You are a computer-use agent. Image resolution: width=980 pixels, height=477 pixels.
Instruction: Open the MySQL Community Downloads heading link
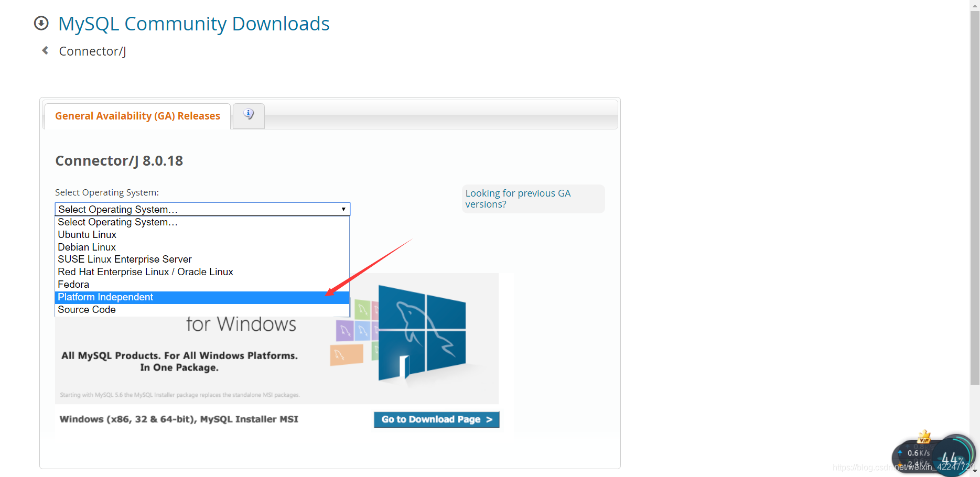pyautogui.click(x=194, y=24)
